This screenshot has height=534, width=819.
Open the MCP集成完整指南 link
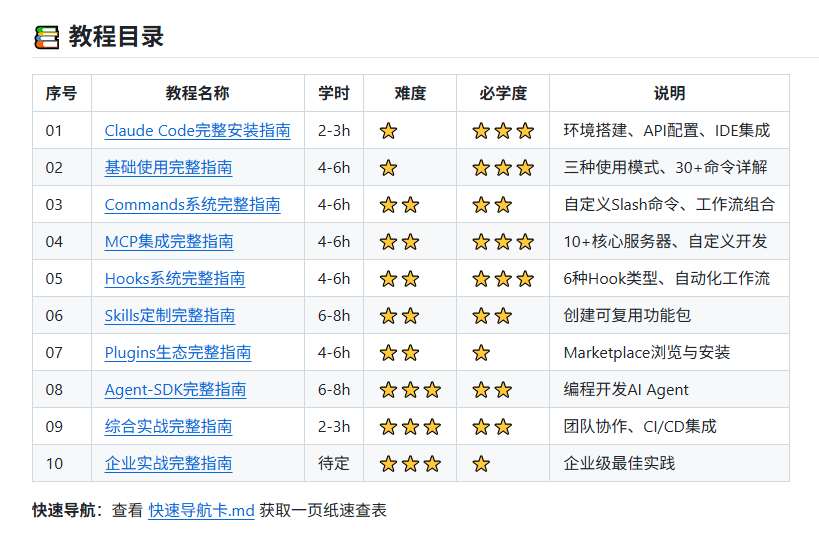[169, 242]
